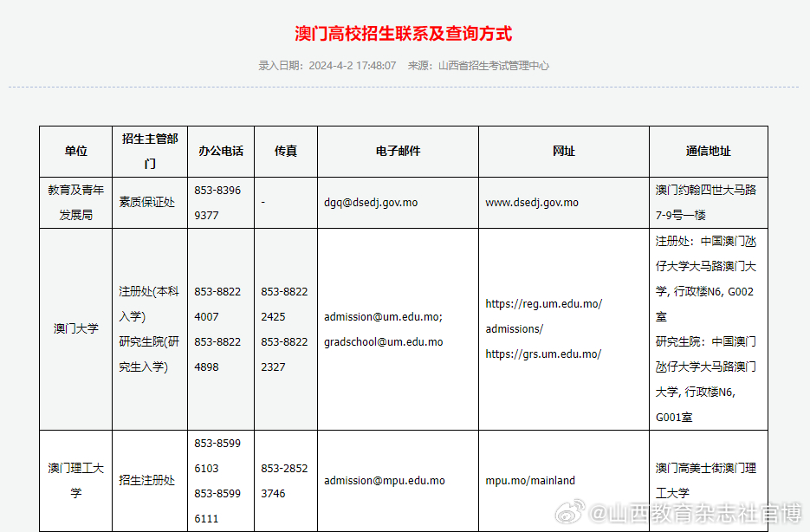Click the 通信地址 column header
Image resolution: width=810 pixels, height=532 pixels.
point(709,152)
